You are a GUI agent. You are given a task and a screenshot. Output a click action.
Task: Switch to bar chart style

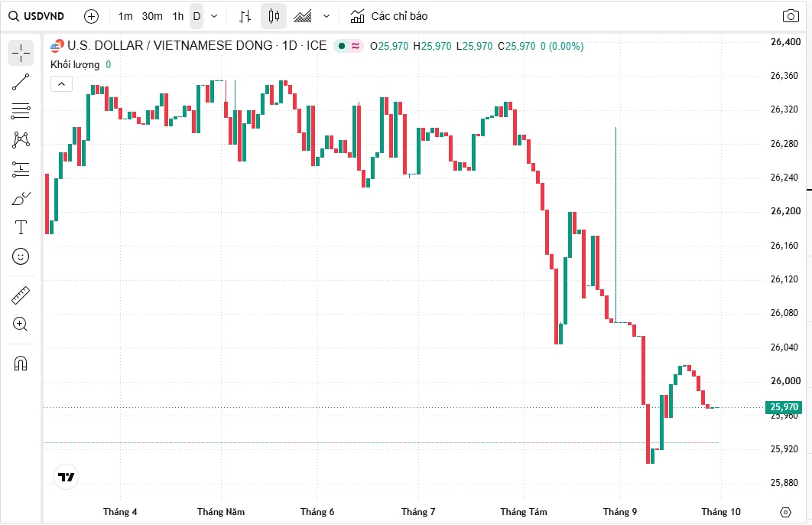coord(245,16)
